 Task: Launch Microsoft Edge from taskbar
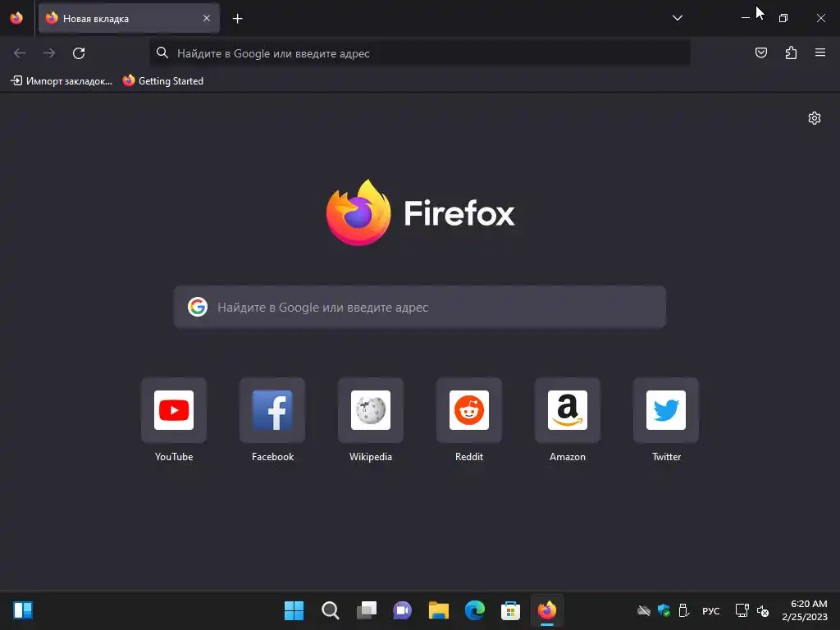point(475,610)
